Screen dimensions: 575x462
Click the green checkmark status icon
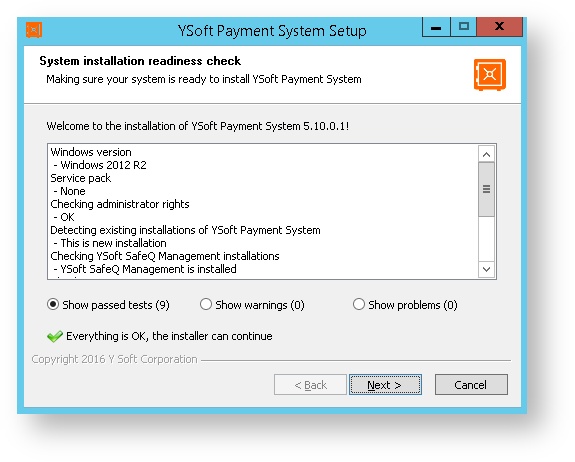[x=55, y=336]
